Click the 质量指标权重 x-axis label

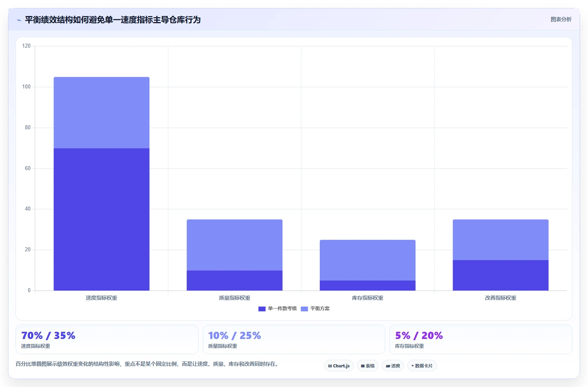(235, 298)
